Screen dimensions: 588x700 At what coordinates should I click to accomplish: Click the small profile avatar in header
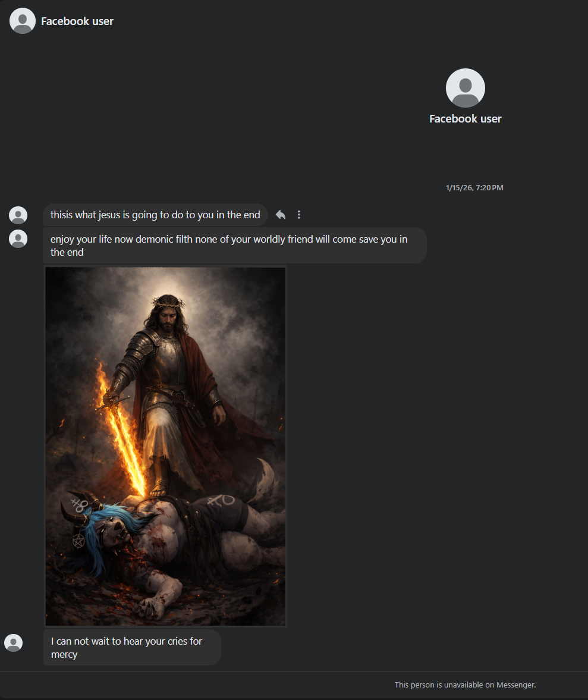pos(23,21)
